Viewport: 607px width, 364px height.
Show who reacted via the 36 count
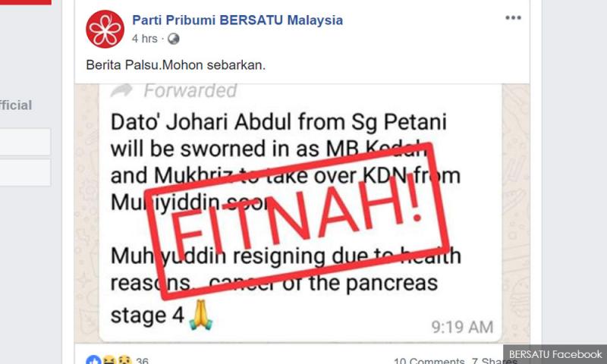(x=142, y=360)
